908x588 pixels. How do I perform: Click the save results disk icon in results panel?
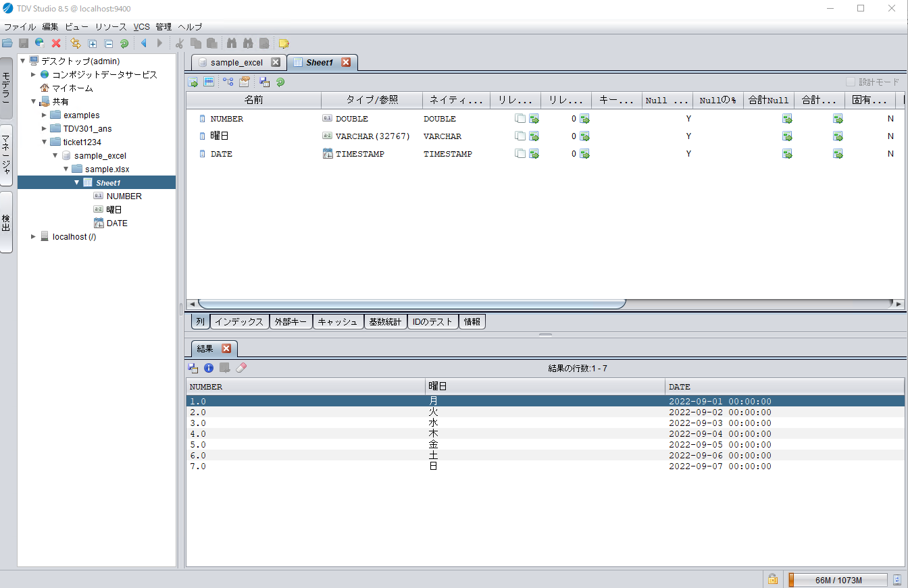tap(193, 368)
